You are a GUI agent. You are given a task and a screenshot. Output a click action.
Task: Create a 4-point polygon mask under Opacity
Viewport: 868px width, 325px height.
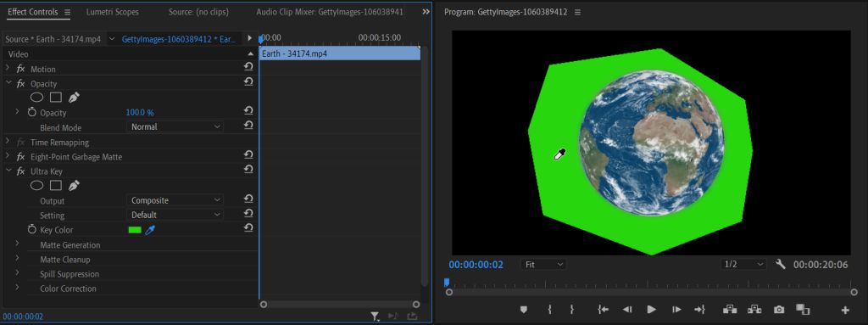click(x=55, y=98)
